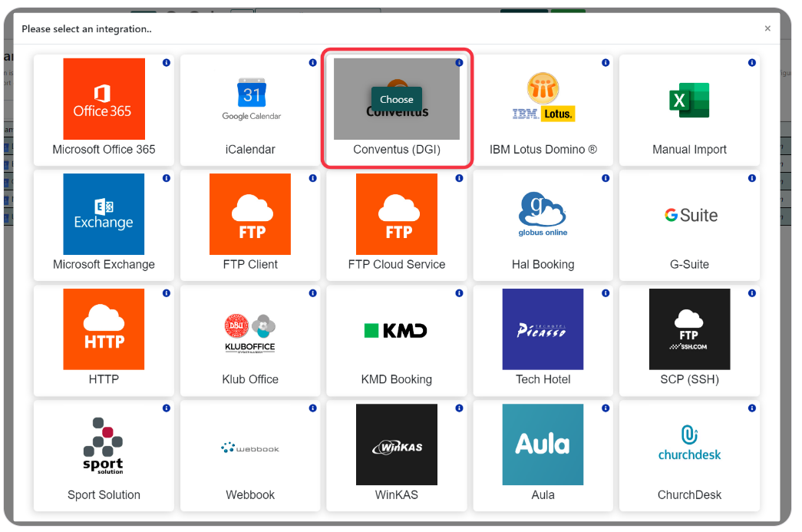Choose the SCP (SSH) FTP logo
Screen dimensions: 802x532
(689, 329)
